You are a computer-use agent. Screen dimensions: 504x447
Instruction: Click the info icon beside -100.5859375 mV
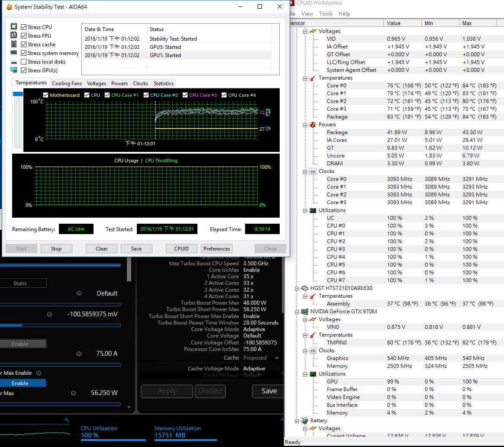pyautogui.click(x=49, y=315)
